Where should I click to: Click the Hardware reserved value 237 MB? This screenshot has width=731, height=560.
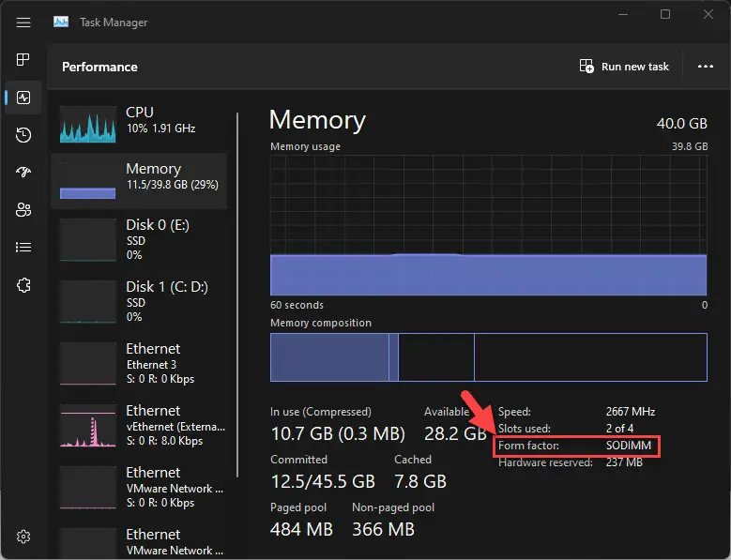click(624, 462)
